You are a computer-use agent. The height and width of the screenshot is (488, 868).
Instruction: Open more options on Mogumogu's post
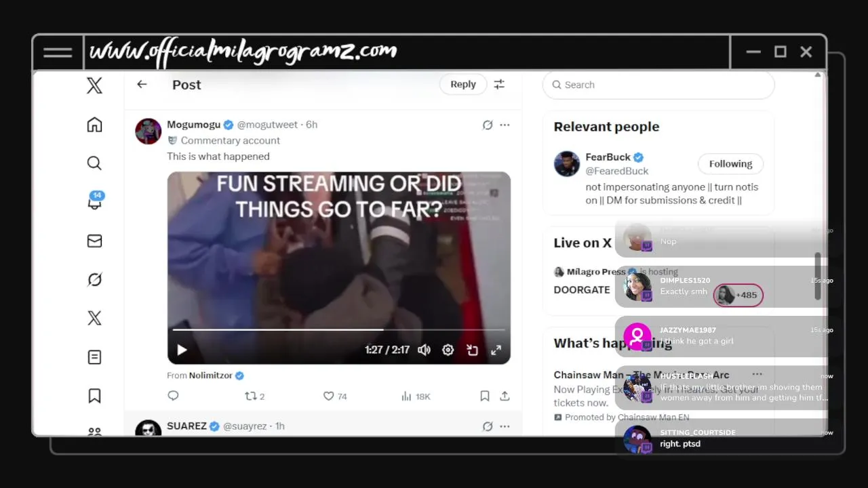(x=505, y=125)
